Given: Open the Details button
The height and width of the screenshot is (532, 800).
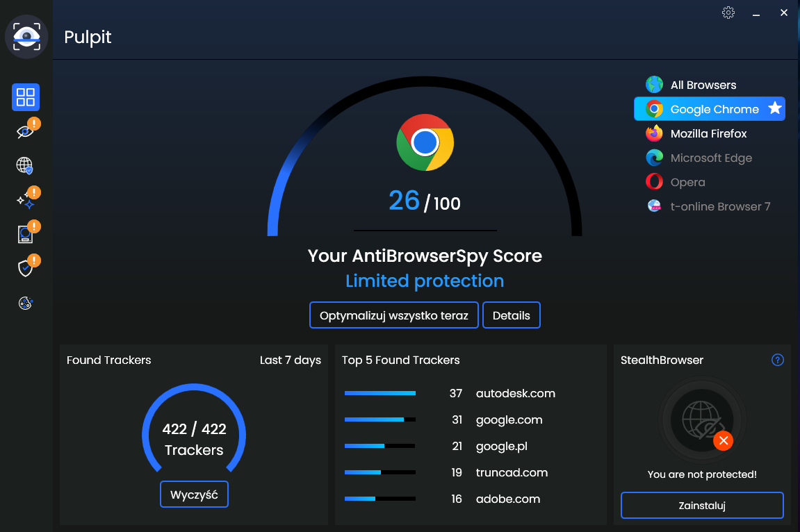Looking at the screenshot, I should pos(512,315).
